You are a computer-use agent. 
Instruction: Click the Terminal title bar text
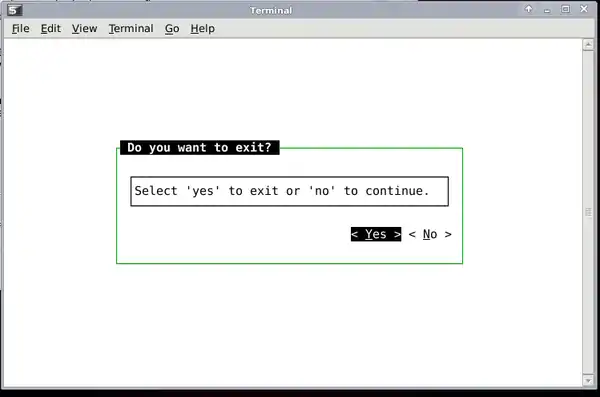coord(271,10)
